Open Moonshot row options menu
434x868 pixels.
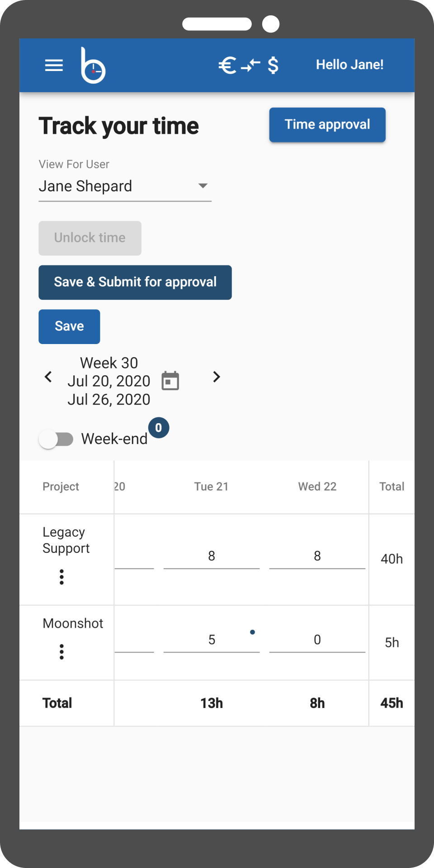61,651
